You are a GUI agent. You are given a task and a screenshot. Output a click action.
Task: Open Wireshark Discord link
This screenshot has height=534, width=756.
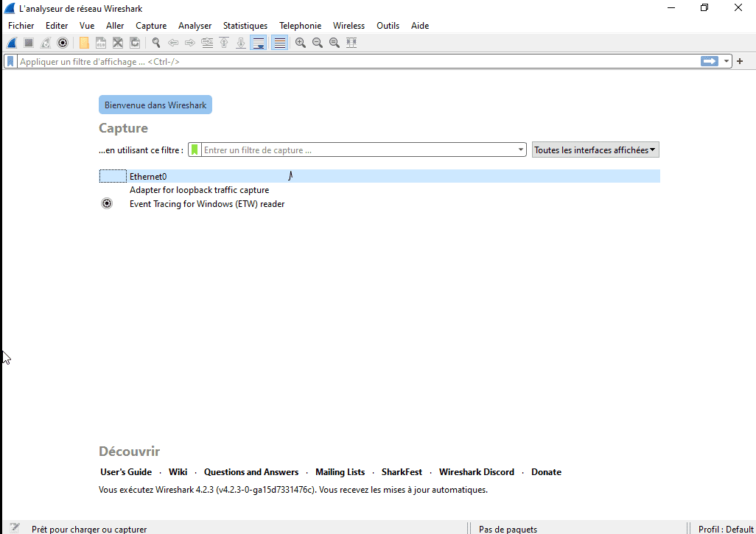(476, 472)
